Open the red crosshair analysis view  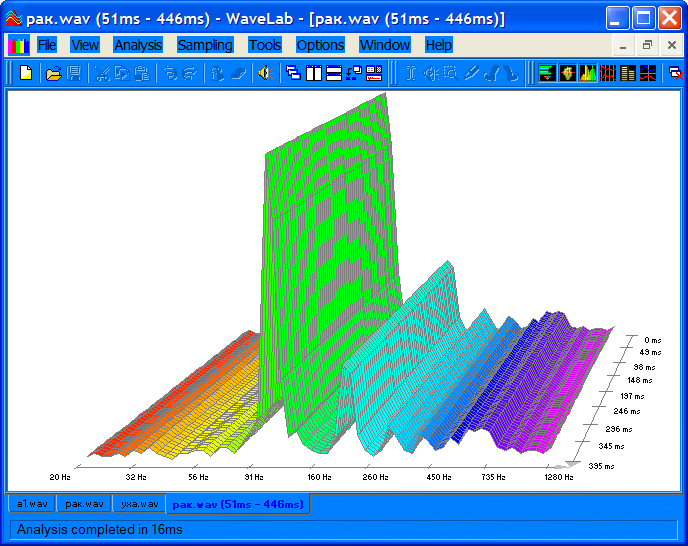567,73
